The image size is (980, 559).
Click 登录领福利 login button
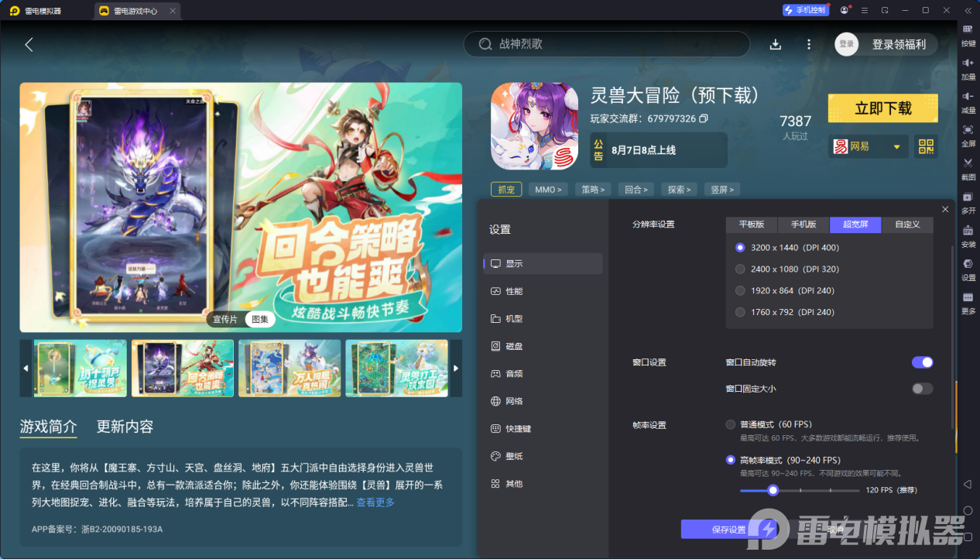pyautogui.click(x=899, y=44)
